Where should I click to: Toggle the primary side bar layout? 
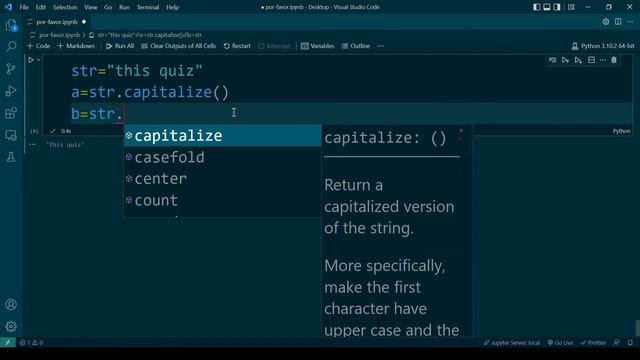coord(536,7)
